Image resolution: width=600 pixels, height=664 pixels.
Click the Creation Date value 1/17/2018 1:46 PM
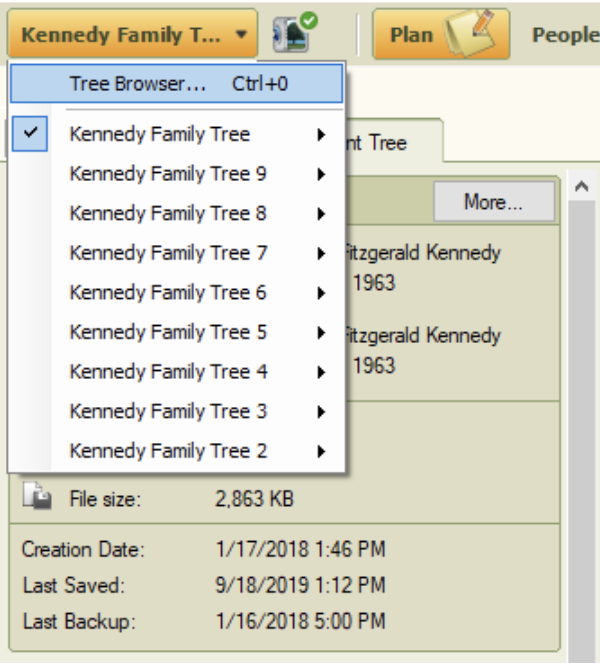point(301,549)
